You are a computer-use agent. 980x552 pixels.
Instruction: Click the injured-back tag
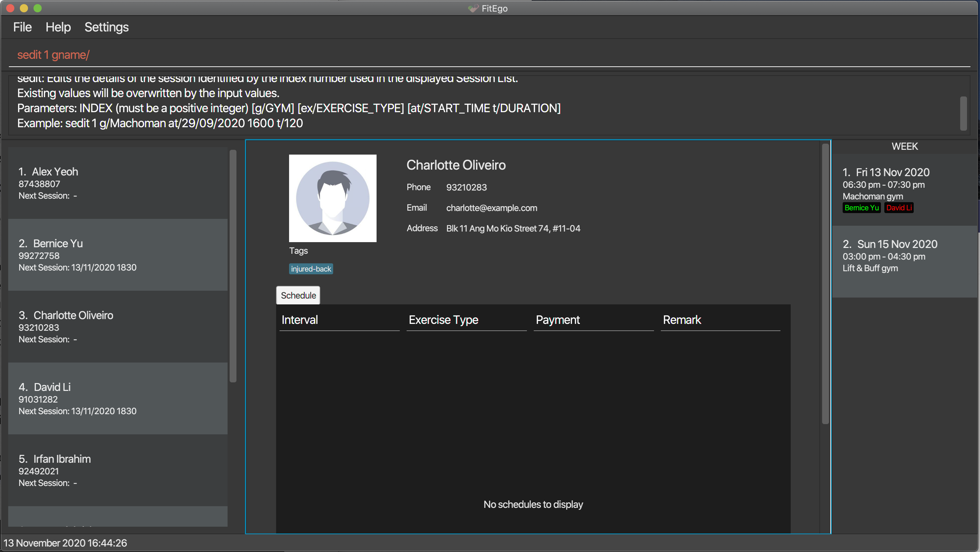point(311,269)
